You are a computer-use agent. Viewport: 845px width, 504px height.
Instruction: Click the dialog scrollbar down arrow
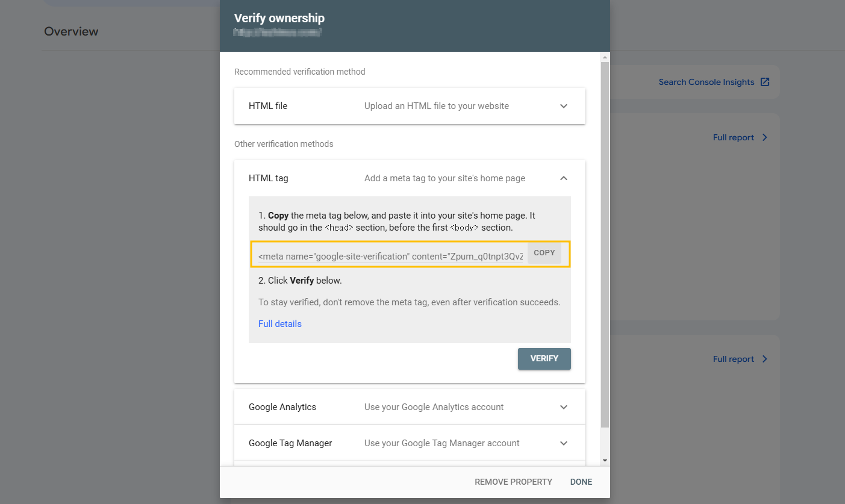[x=605, y=461]
